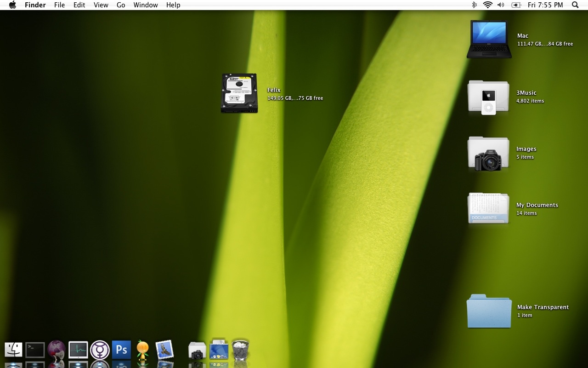The width and height of the screenshot is (588, 368).
Task: Select the 3Music iPod folder icon
Action: pyautogui.click(x=488, y=98)
